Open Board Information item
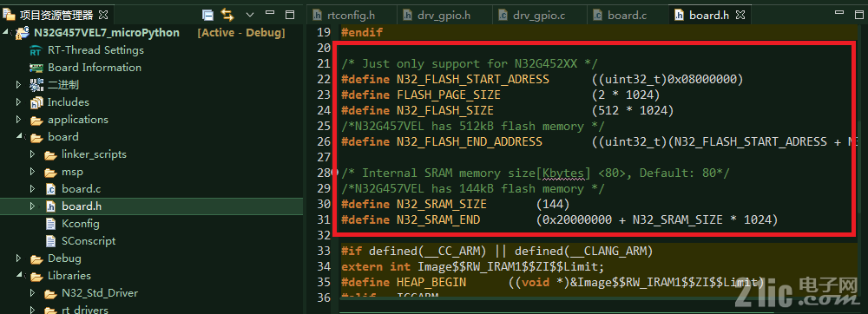 click(94, 68)
